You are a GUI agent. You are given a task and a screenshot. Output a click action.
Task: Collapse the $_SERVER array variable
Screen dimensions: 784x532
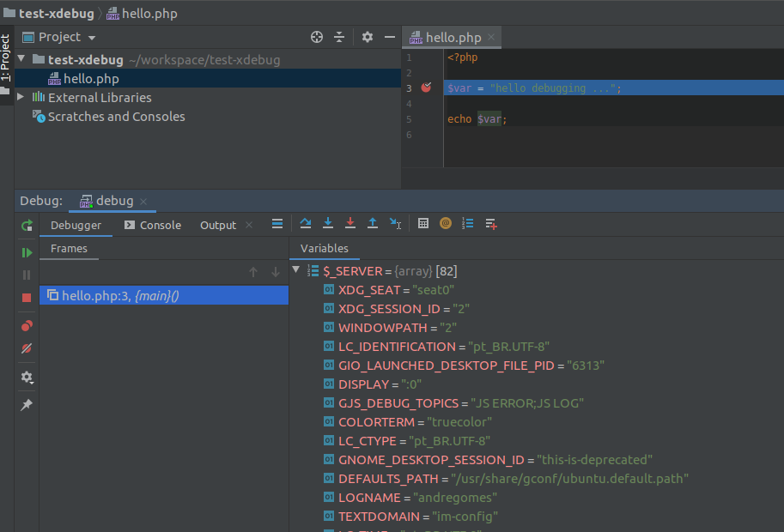pyautogui.click(x=295, y=269)
